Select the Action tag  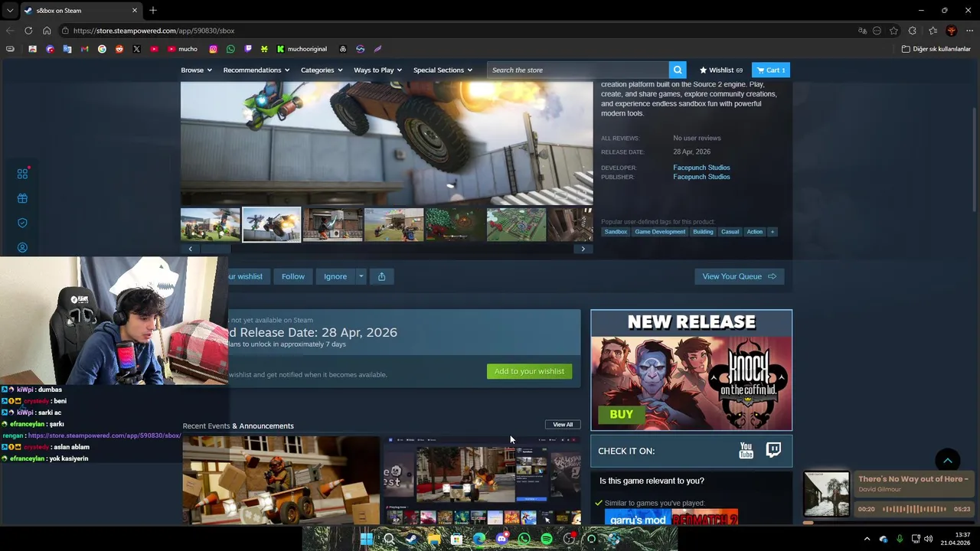click(755, 232)
